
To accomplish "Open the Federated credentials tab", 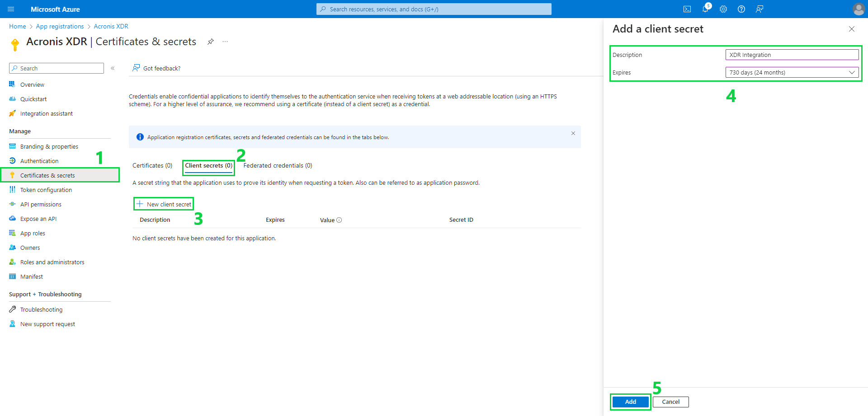I will [278, 165].
